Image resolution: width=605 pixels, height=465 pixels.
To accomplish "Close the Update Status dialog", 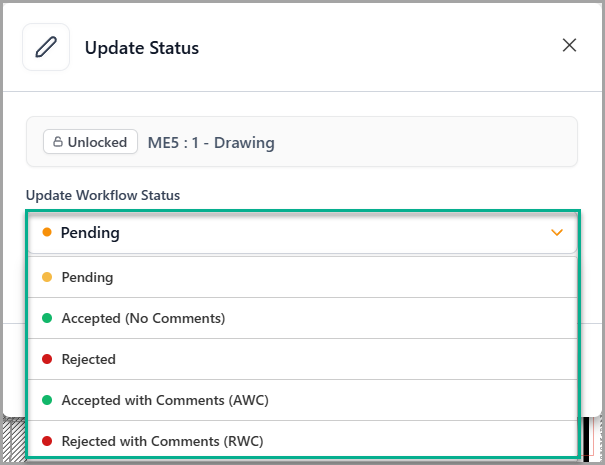I will pos(569,45).
